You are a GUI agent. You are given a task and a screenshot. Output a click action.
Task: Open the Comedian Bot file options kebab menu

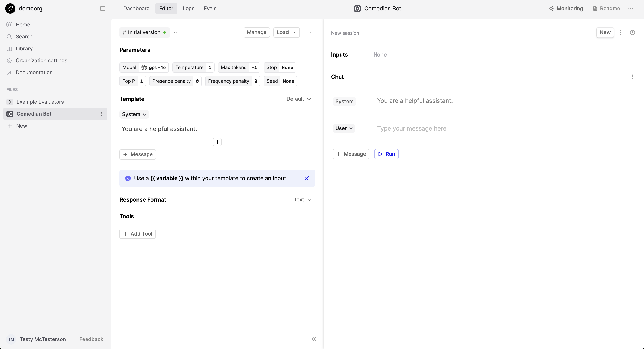pos(101,114)
